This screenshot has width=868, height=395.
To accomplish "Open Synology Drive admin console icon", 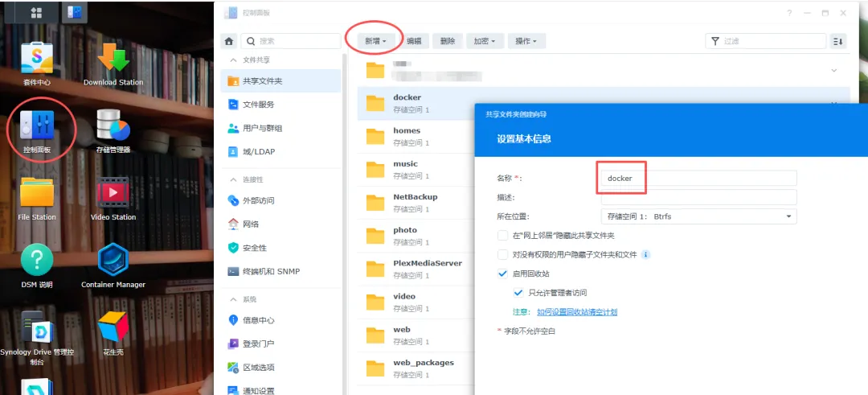I will (x=36, y=339).
